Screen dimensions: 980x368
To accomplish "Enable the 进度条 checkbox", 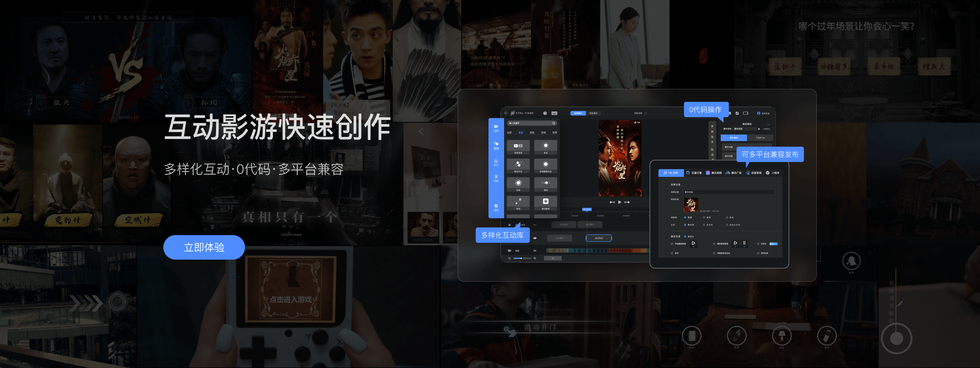I will tap(758, 244).
